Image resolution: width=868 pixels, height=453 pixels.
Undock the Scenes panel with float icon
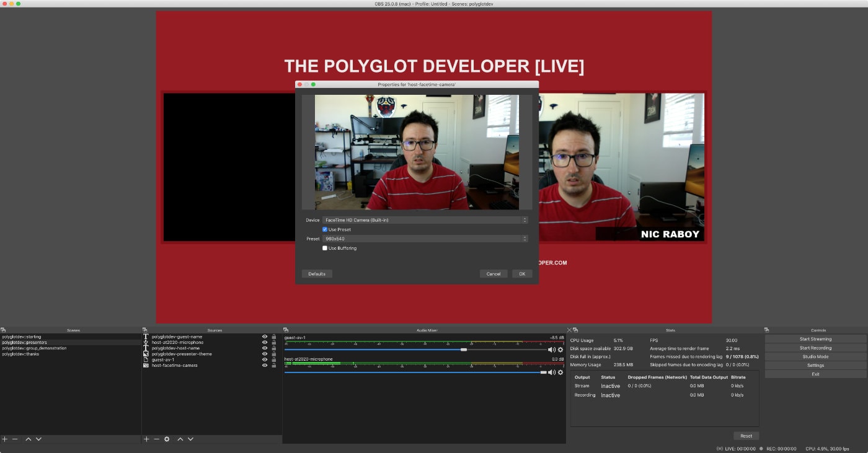coord(3,330)
